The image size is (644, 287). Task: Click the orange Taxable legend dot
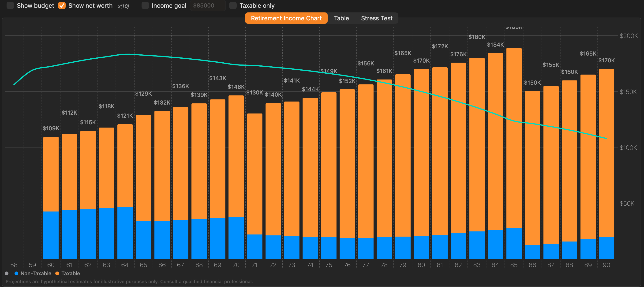point(57,273)
